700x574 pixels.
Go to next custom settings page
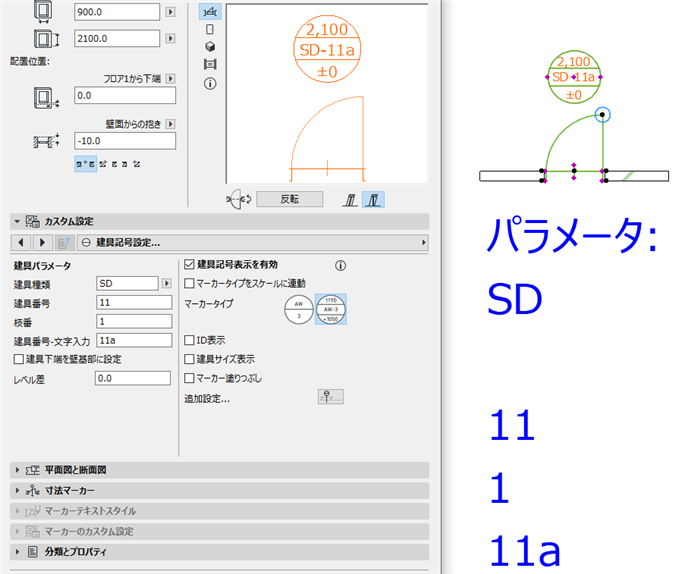click(x=42, y=243)
